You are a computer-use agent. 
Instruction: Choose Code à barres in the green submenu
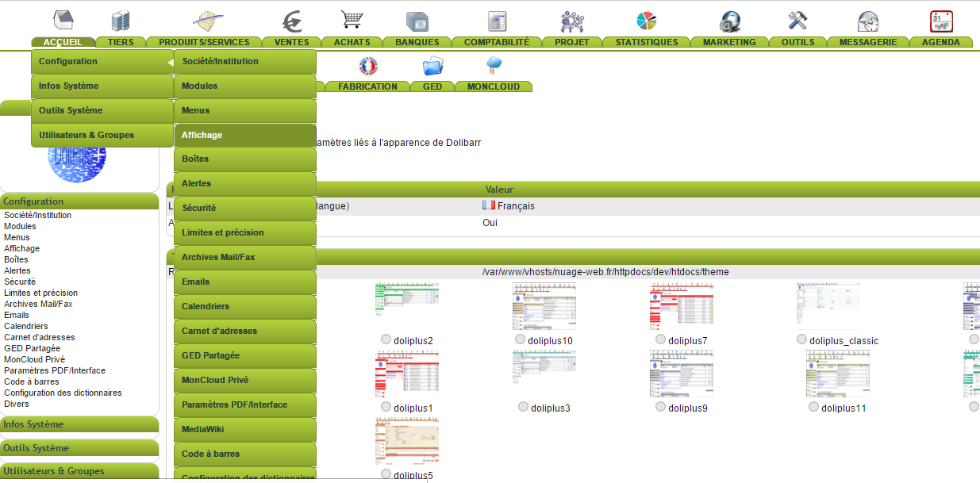click(x=245, y=454)
